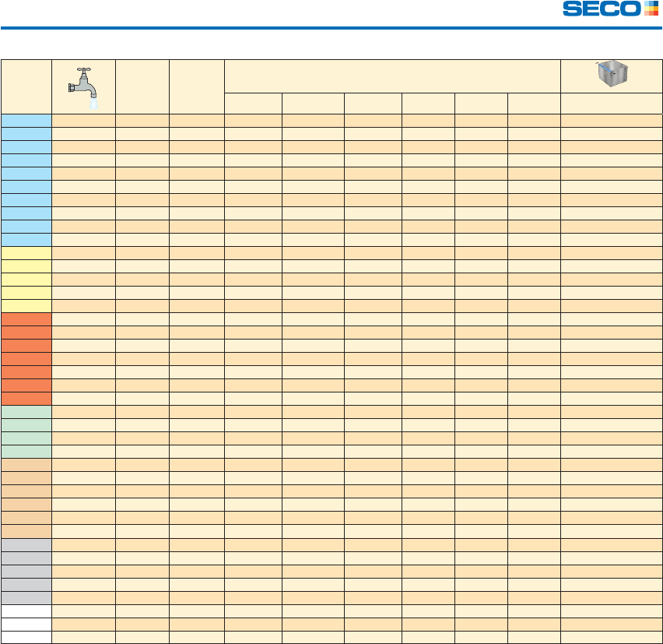Click the empty top-left header cell
The width and height of the screenshot is (663, 644).
pyautogui.click(x=26, y=86)
